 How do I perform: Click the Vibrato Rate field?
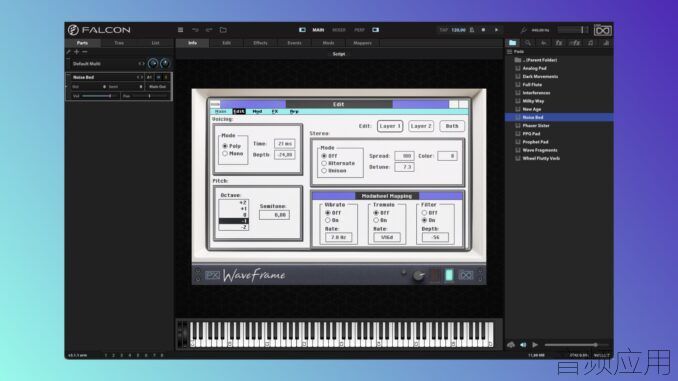[338, 237]
